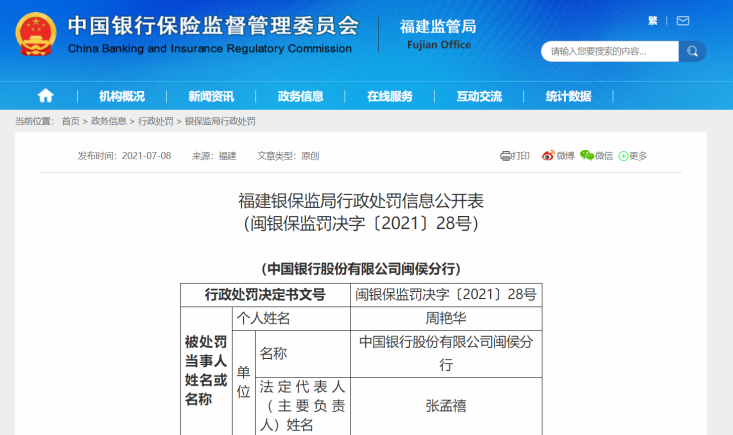This screenshot has height=435, width=733.
Task: Share via the Weibo icon
Action: pyautogui.click(x=548, y=155)
